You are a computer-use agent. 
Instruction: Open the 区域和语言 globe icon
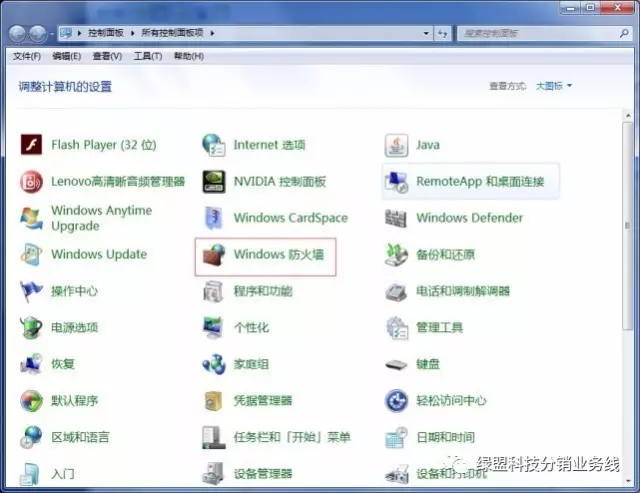pyautogui.click(x=31, y=437)
